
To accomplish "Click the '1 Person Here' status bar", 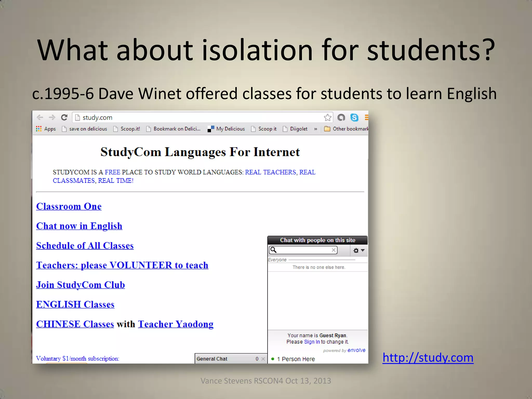I will pos(318,359).
